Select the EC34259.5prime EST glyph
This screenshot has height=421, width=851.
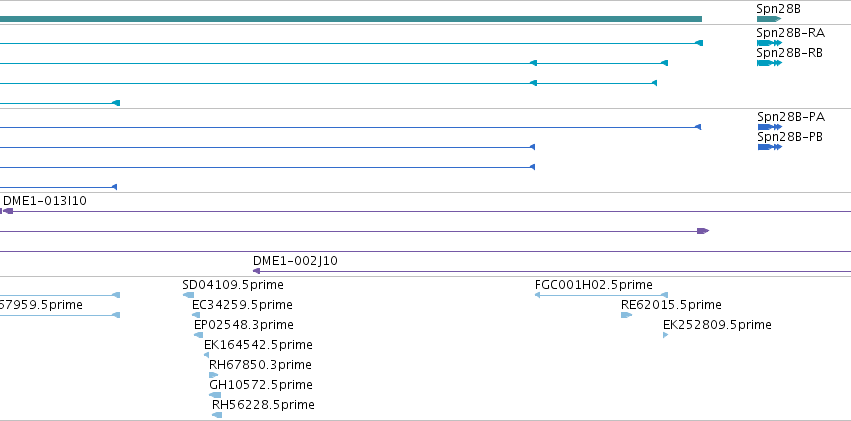(196, 315)
